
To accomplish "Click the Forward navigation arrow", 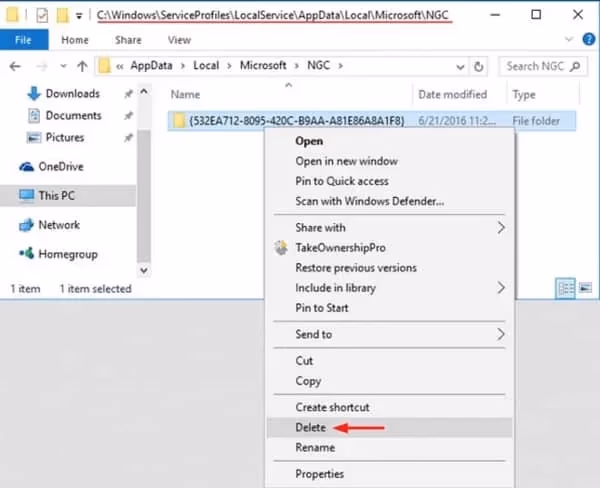I will (x=41, y=67).
